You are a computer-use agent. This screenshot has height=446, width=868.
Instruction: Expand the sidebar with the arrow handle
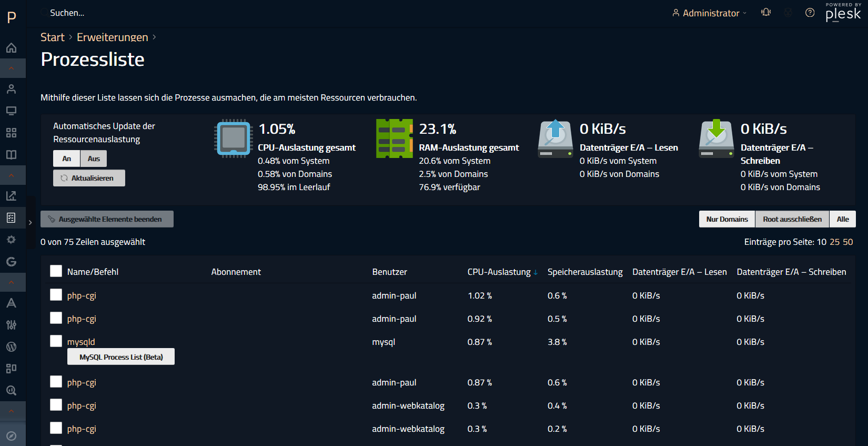pyautogui.click(x=31, y=223)
